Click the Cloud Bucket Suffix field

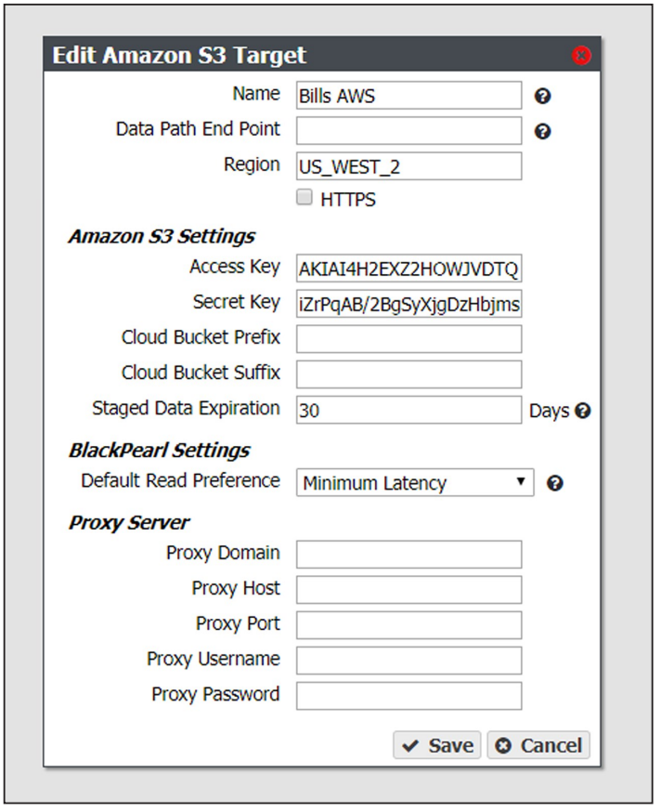coord(408,374)
